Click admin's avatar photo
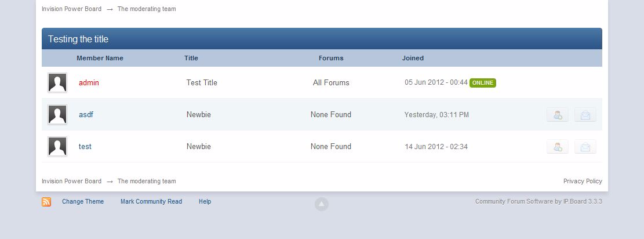 pyautogui.click(x=57, y=83)
